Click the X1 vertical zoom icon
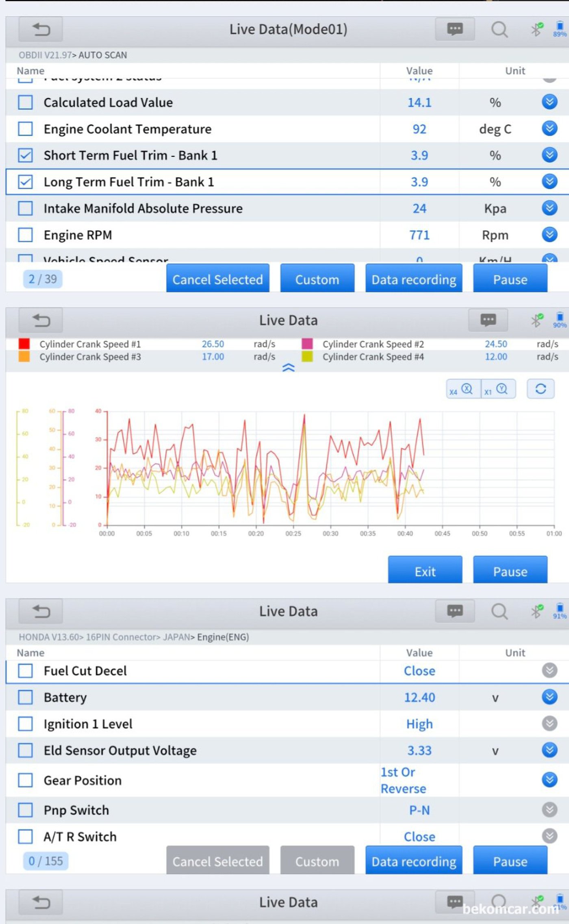 point(498,390)
